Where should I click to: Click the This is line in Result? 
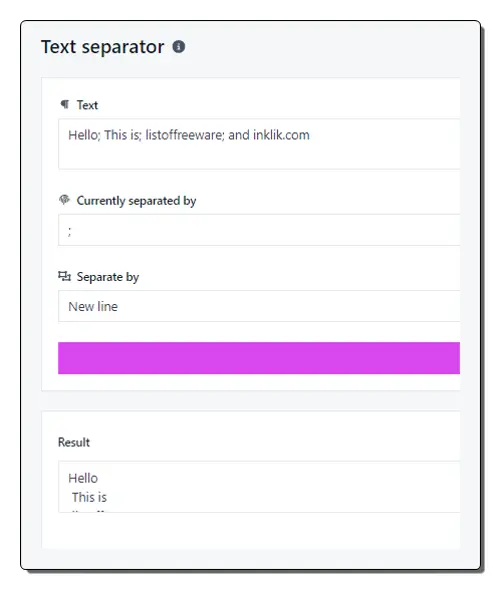pyautogui.click(x=89, y=497)
